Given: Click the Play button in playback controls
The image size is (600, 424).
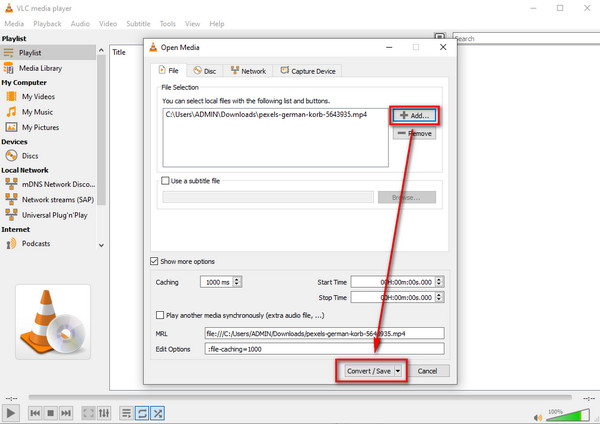Looking at the screenshot, I should click(x=10, y=413).
